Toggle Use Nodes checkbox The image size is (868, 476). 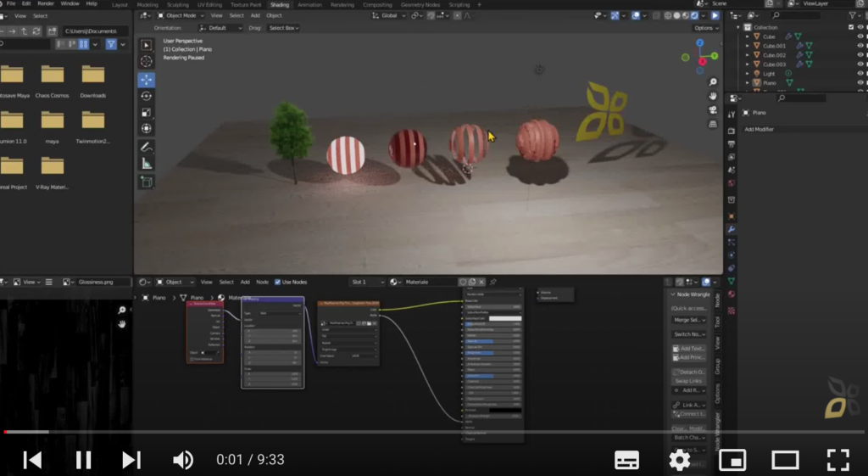coord(277,282)
